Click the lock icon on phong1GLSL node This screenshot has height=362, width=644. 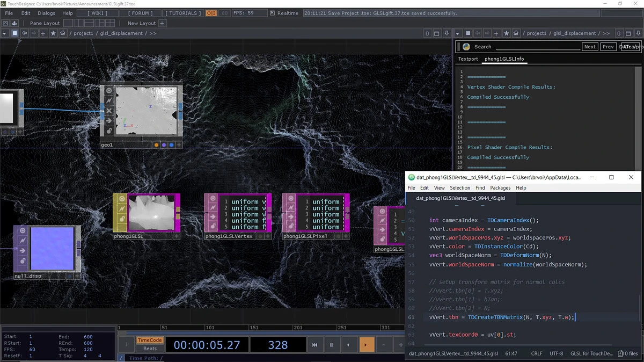(x=121, y=219)
